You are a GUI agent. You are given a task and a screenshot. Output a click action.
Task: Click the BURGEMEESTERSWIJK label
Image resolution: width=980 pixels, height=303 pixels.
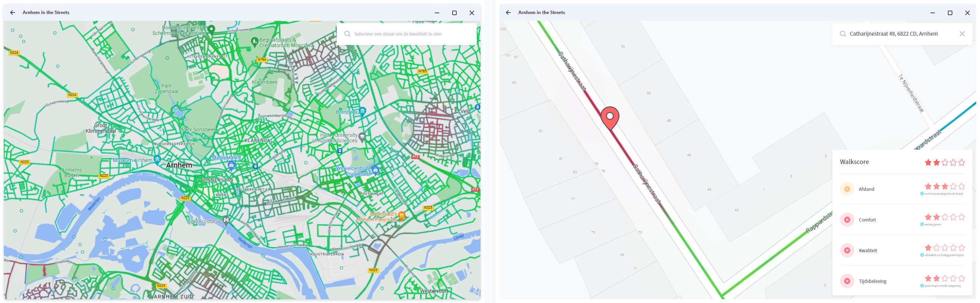point(174,144)
